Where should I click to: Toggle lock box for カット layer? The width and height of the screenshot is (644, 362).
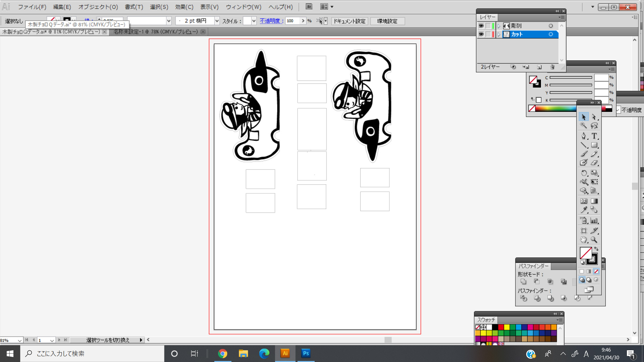(488, 34)
